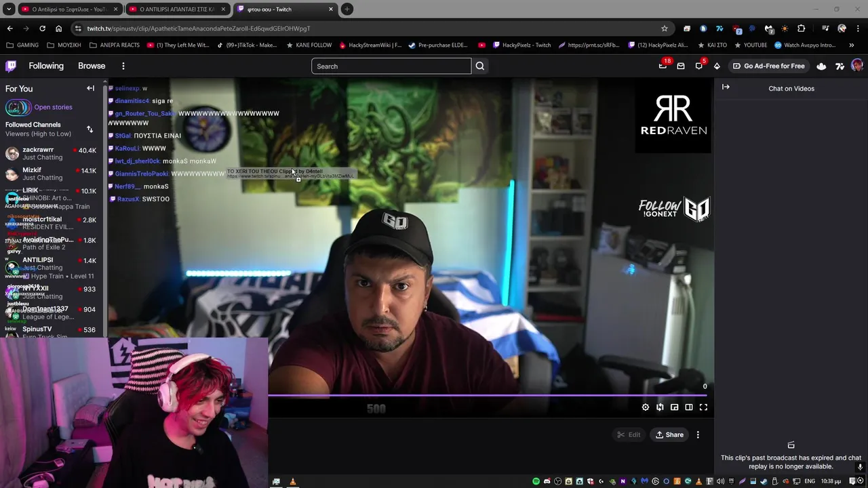Open Mizkif channel in sidebar
868x488 pixels.
[52, 174]
